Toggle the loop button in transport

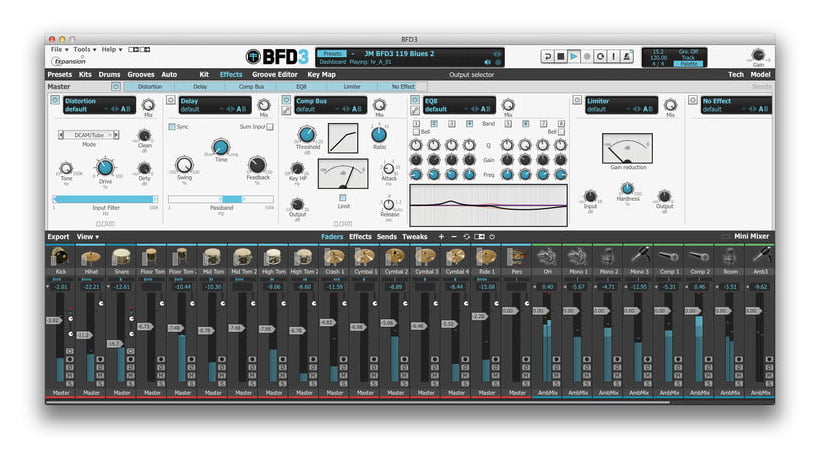point(600,56)
